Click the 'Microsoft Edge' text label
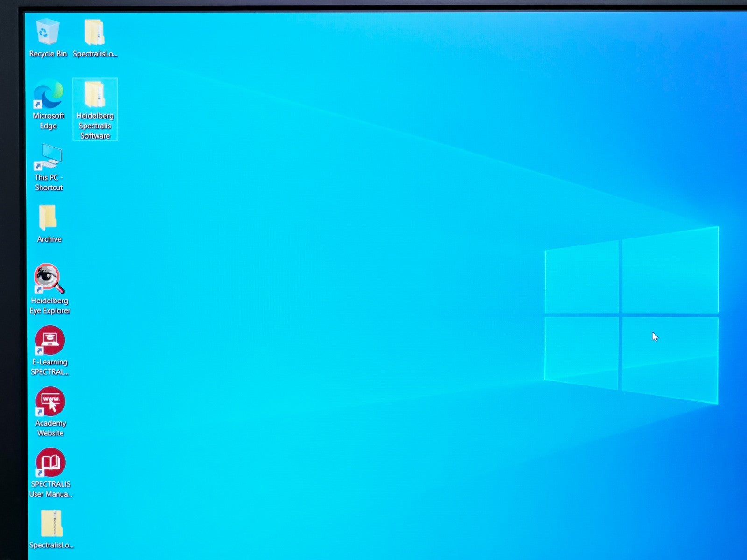Image resolution: width=747 pixels, height=560 pixels. click(49, 121)
